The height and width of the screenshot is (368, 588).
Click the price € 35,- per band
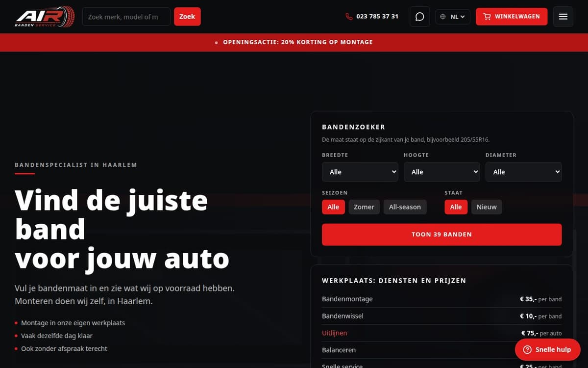541,299
